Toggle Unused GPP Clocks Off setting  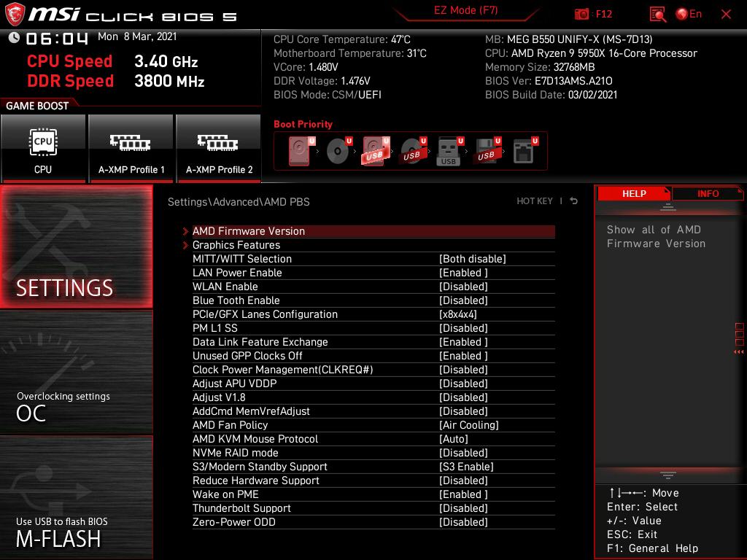(x=373, y=355)
